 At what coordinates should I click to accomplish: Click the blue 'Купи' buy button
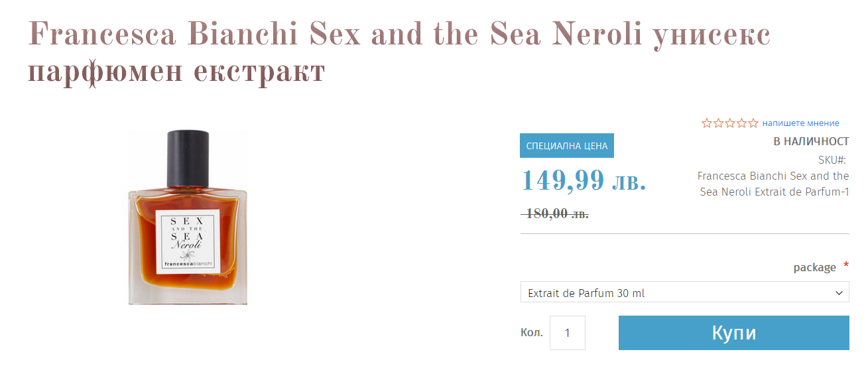pos(733,333)
